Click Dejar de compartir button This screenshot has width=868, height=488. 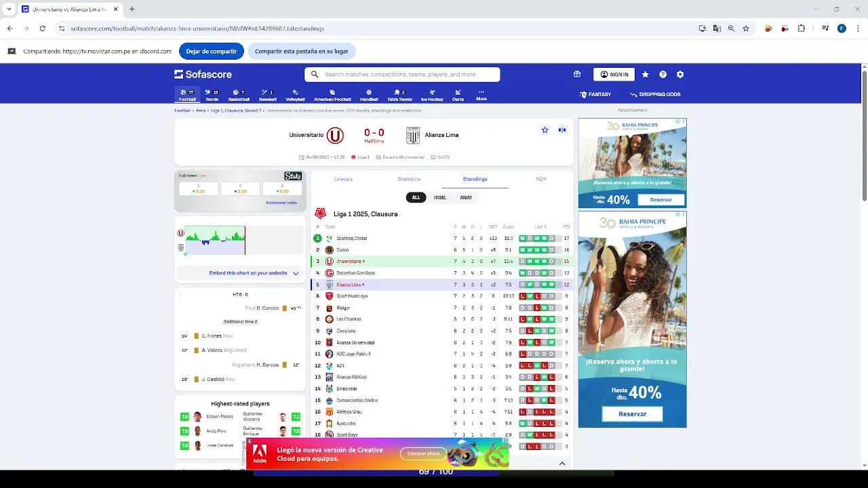tap(211, 51)
